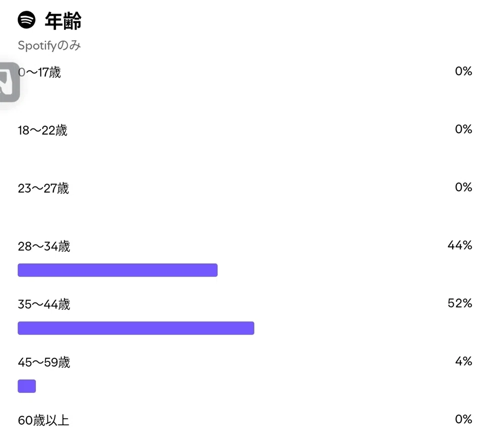This screenshot has height=448, width=490.
Task: Select the 45〜59歳 age row label
Action: click(x=44, y=362)
